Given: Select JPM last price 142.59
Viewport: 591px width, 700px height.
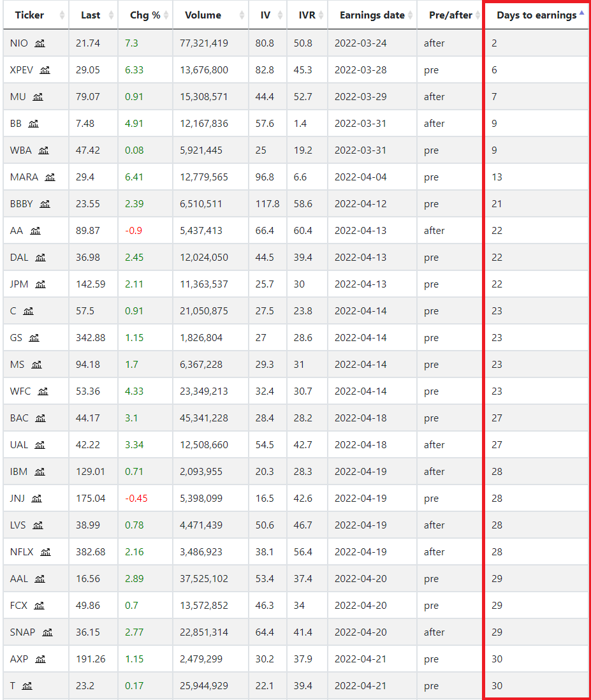Looking at the screenshot, I should pos(91,284).
